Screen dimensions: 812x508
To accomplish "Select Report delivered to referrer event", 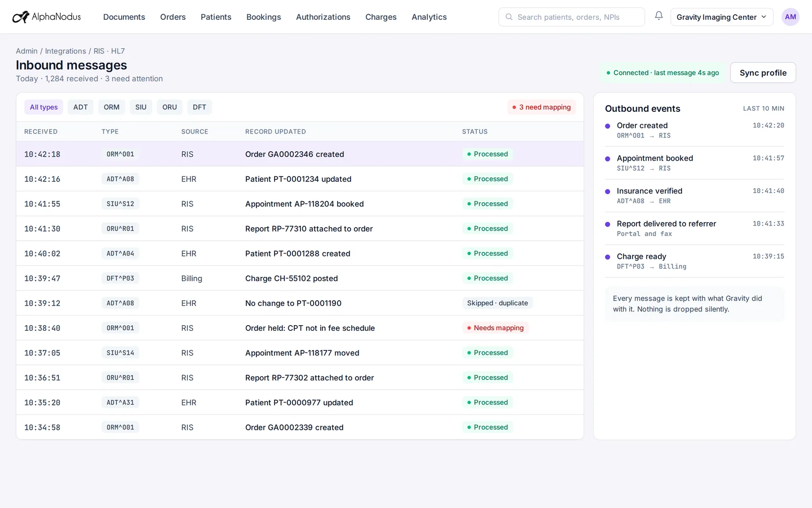I will (x=695, y=228).
